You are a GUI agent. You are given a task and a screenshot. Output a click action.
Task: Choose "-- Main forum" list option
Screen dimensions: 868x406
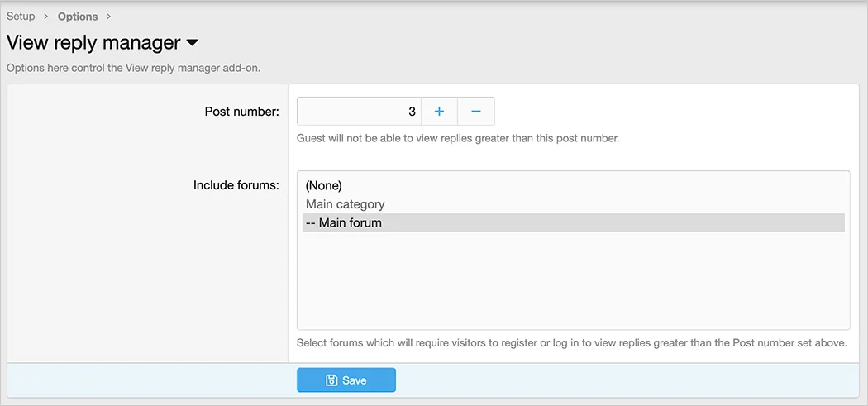[x=344, y=222]
